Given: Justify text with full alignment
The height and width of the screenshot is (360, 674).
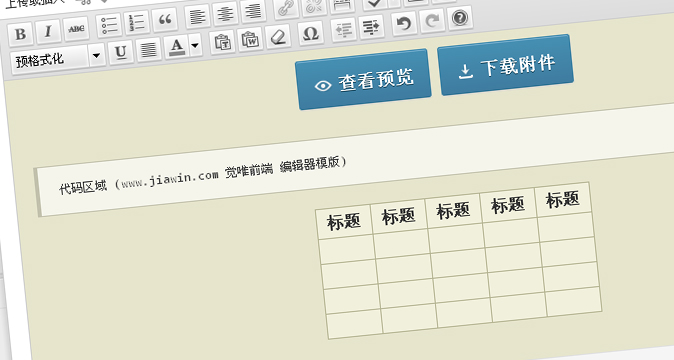Looking at the screenshot, I should pyautogui.click(x=148, y=49).
